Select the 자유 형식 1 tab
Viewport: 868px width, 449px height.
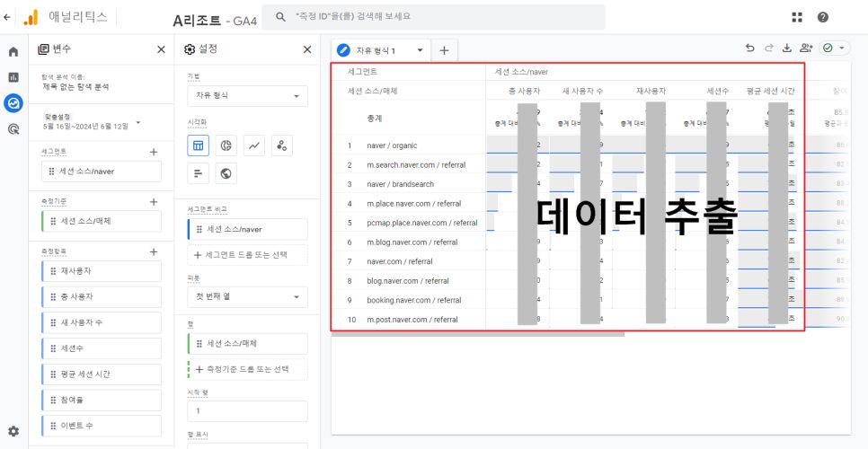coord(376,51)
